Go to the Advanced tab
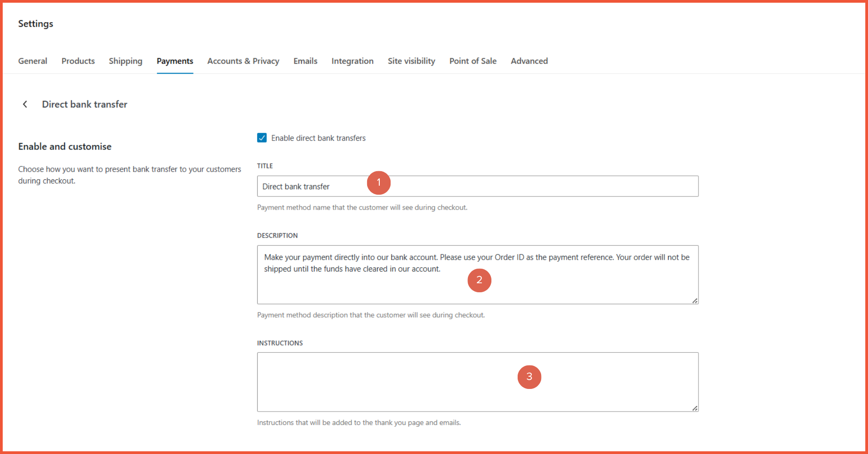The width and height of the screenshot is (868, 454). [529, 61]
